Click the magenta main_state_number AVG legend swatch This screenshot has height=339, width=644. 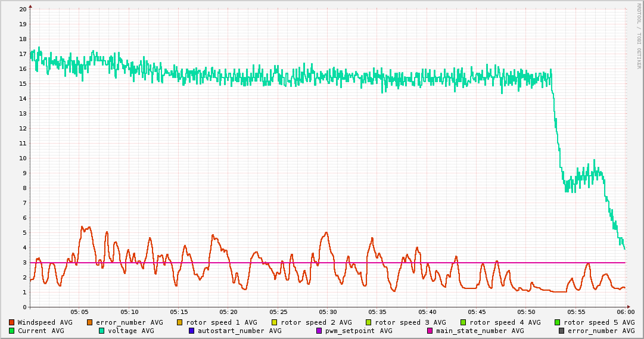pos(430,331)
